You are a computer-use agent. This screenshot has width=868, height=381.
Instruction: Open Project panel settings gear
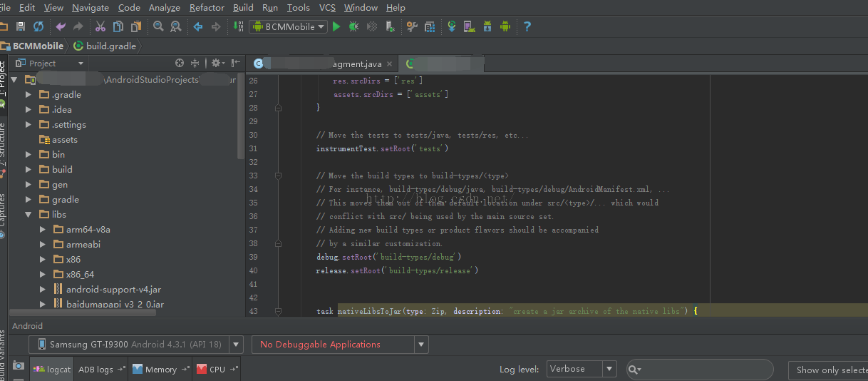pos(216,63)
